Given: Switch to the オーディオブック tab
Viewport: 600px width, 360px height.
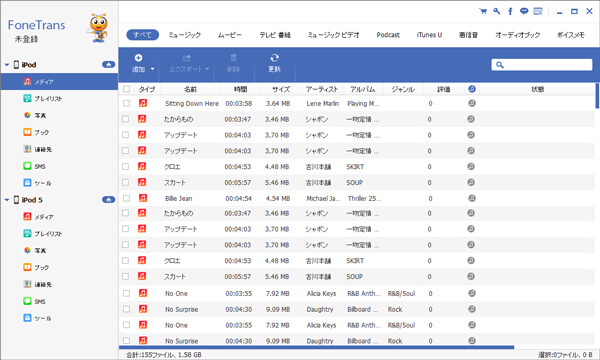Looking at the screenshot, I should [x=517, y=35].
